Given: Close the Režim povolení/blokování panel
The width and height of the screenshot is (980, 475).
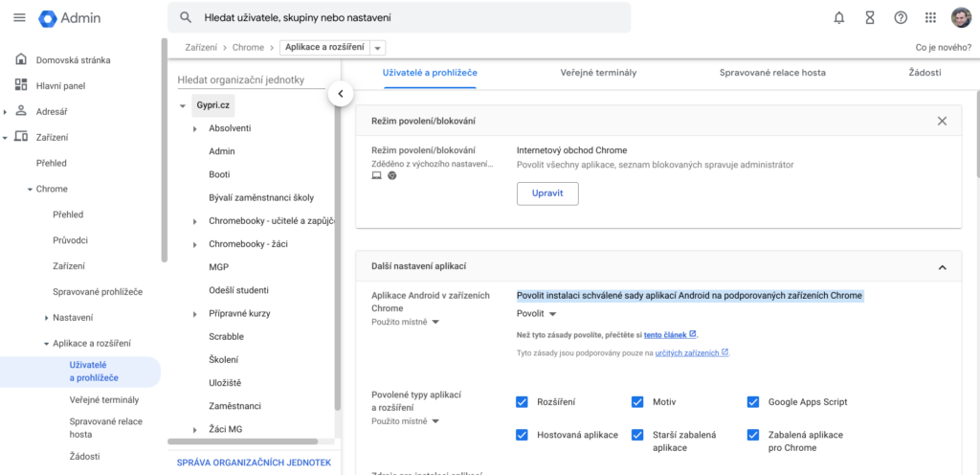Looking at the screenshot, I should [x=942, y=121].
